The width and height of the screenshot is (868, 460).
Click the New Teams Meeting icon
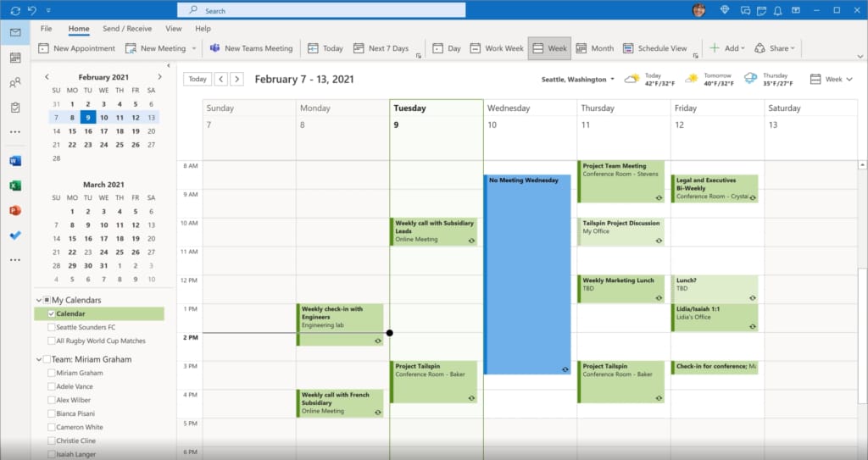[215, 48]
